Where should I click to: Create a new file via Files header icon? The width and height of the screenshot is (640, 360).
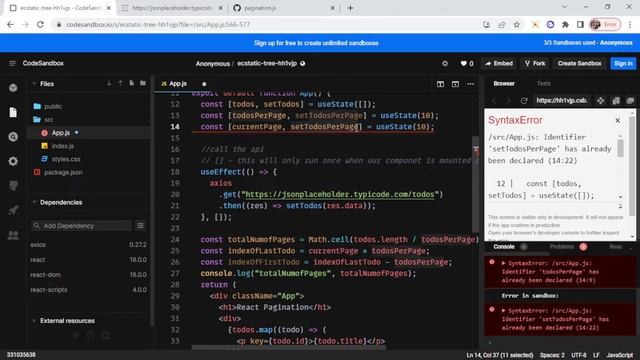pos(131,84)
